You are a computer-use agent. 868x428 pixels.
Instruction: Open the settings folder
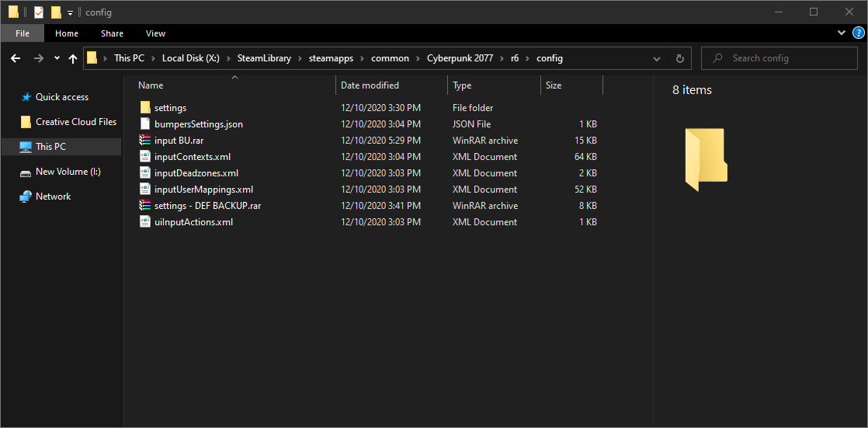coord(170,108)
